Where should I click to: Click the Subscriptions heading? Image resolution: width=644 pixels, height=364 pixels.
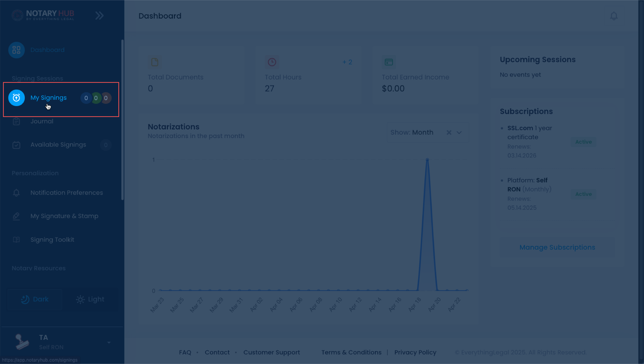pos(526,111)
